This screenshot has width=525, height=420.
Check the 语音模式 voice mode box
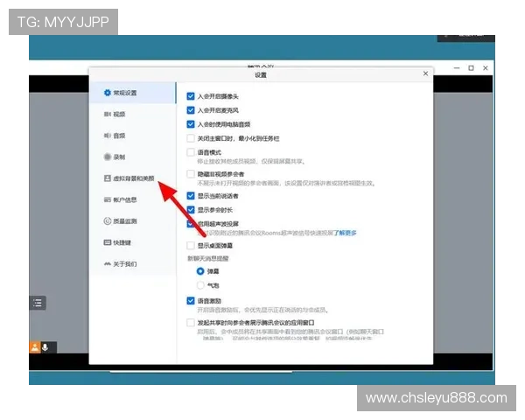pyautogui.click(x=191, y=152)
